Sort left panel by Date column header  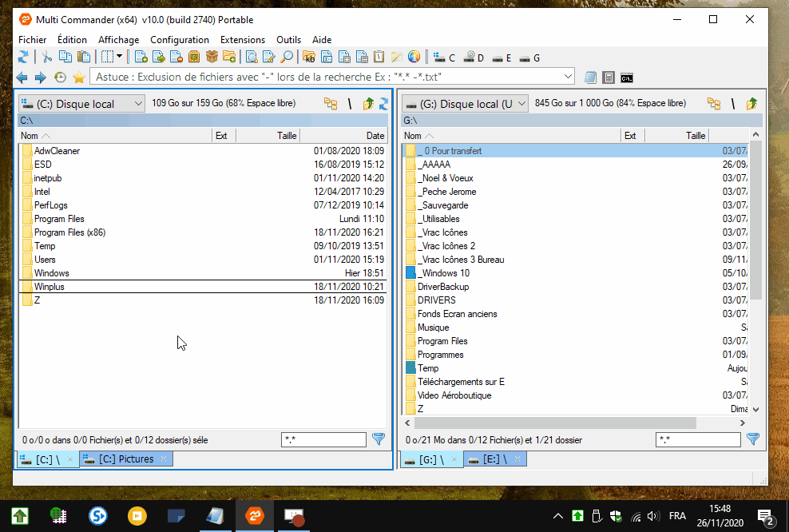(343, 135)
